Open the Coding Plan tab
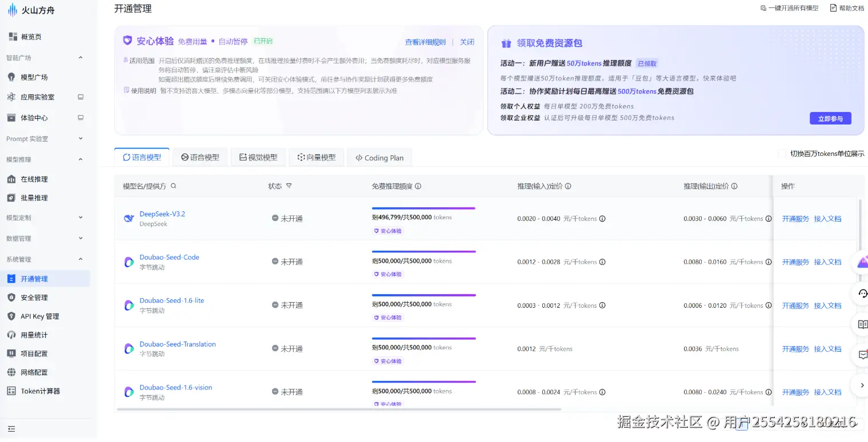The width and height of the screenshot is (868, 442). coord(379,158)
